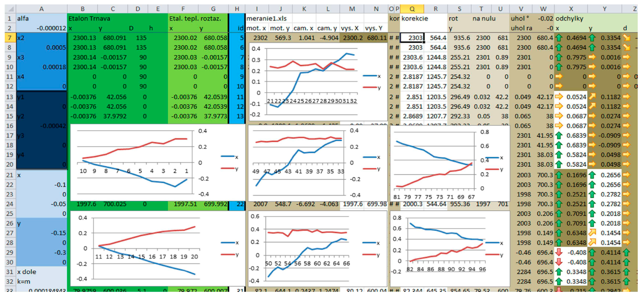Click red down arrow in cell X29

click(559, 252)
